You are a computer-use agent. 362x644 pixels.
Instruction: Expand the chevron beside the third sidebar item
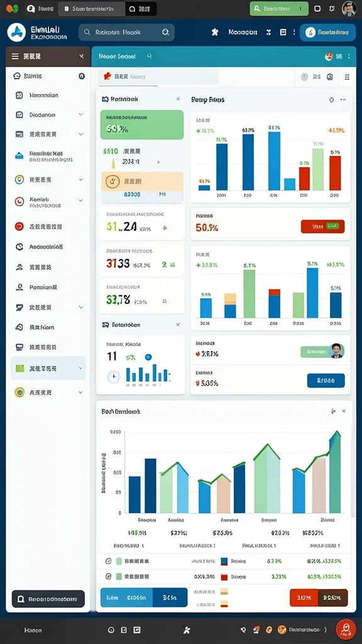(81, 135)
